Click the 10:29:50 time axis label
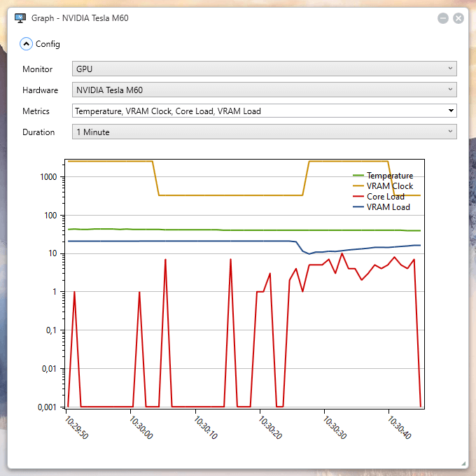 (x=76, y=428)
